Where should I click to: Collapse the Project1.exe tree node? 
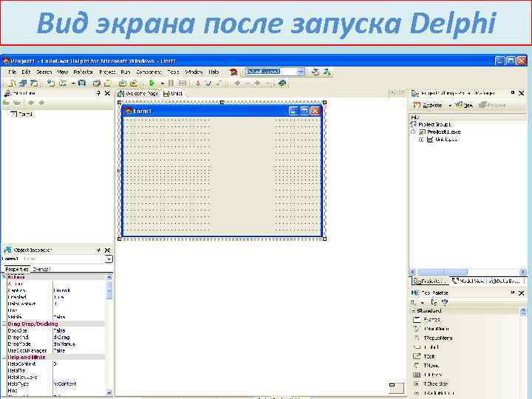click(413, 132)
